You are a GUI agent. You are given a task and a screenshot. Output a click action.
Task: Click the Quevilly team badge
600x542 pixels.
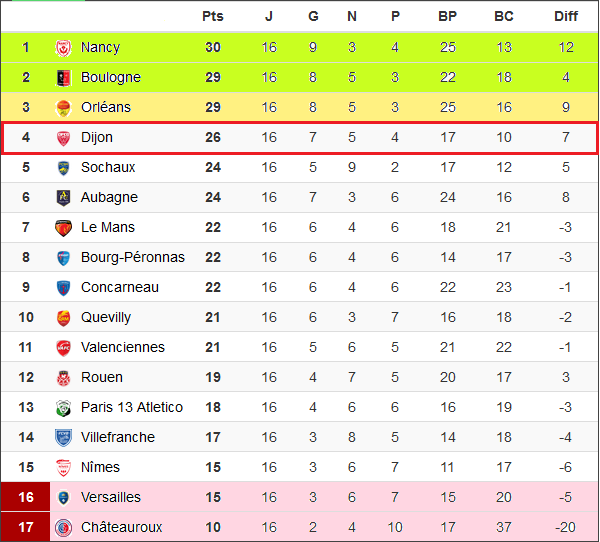[63, 317]
